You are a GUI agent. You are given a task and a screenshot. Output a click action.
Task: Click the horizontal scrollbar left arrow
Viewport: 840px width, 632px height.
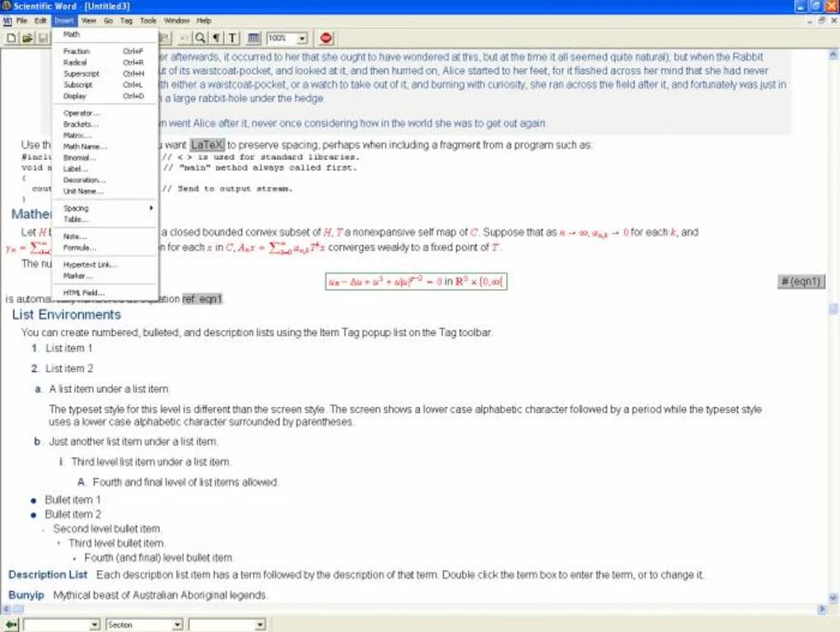point(6,609)
